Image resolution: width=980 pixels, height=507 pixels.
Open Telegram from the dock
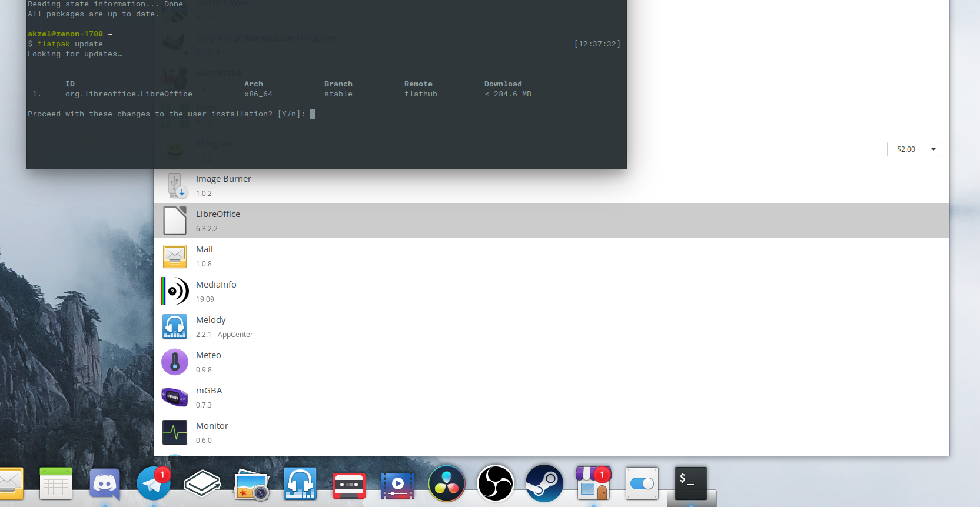pos(154,483)
